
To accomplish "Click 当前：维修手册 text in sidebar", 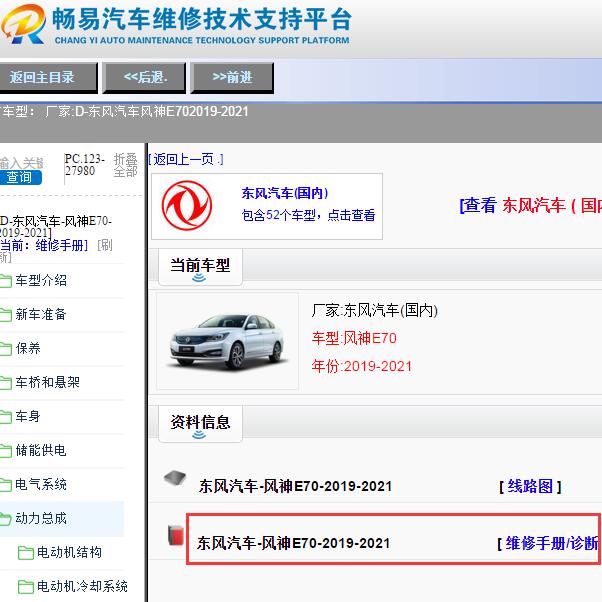I will point(44,245).
